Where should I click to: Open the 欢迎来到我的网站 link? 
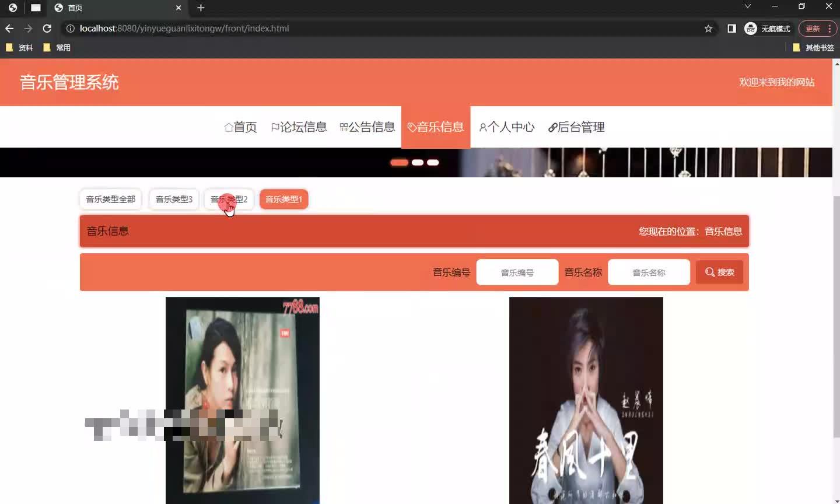pos(778,82)
